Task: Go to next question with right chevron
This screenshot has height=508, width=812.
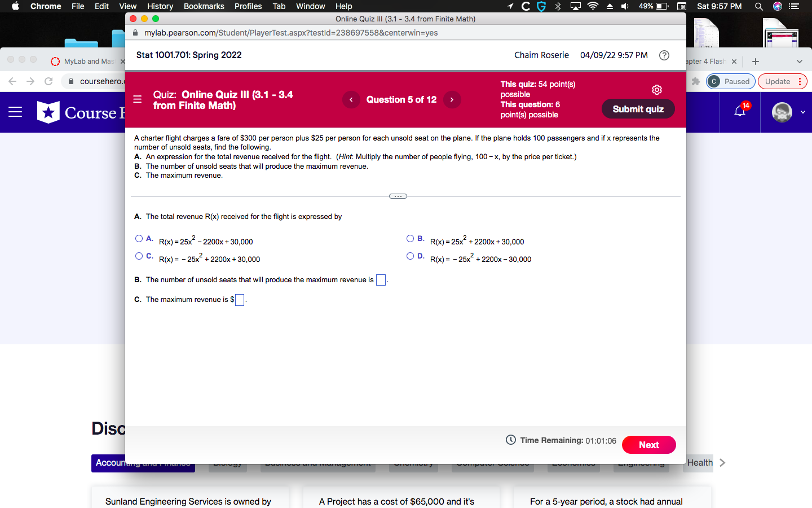Action: (452, 99)
